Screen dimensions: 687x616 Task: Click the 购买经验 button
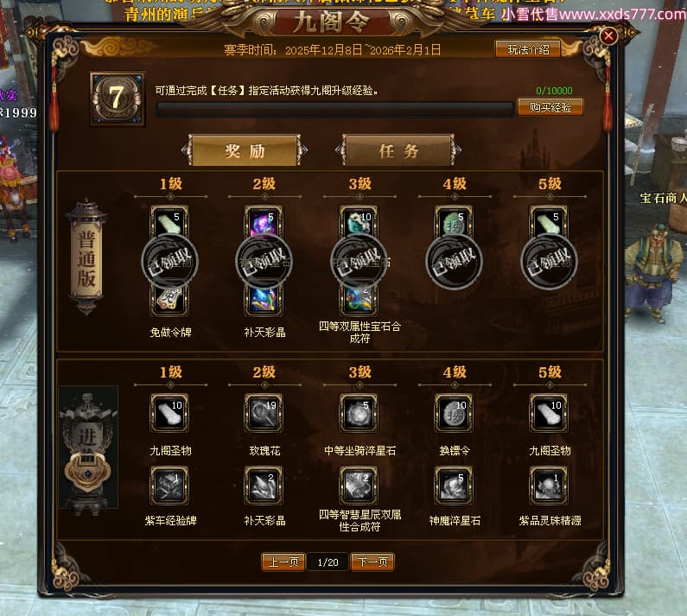[550, 107]
